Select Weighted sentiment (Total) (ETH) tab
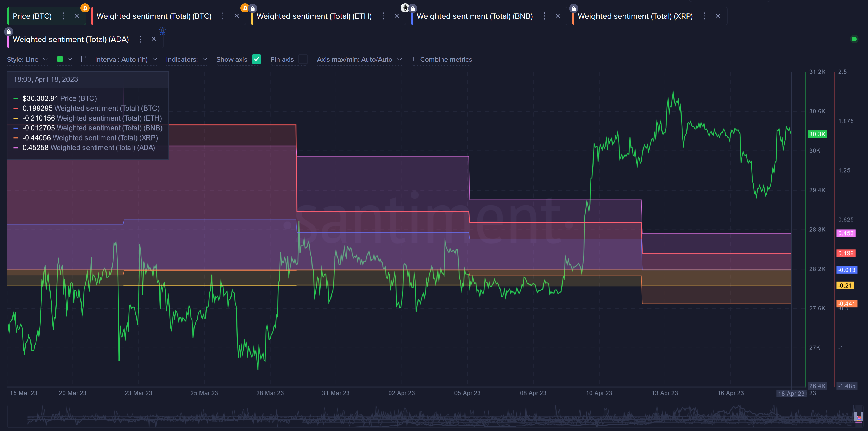 [x=314, y=16]
